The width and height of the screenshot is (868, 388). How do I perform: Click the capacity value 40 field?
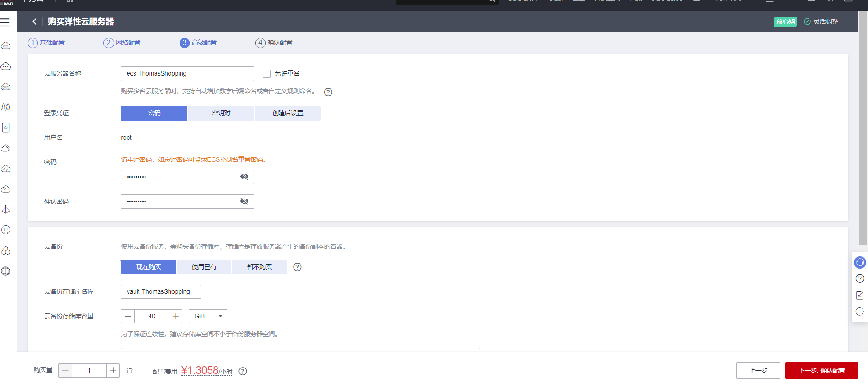pos(152,316)
